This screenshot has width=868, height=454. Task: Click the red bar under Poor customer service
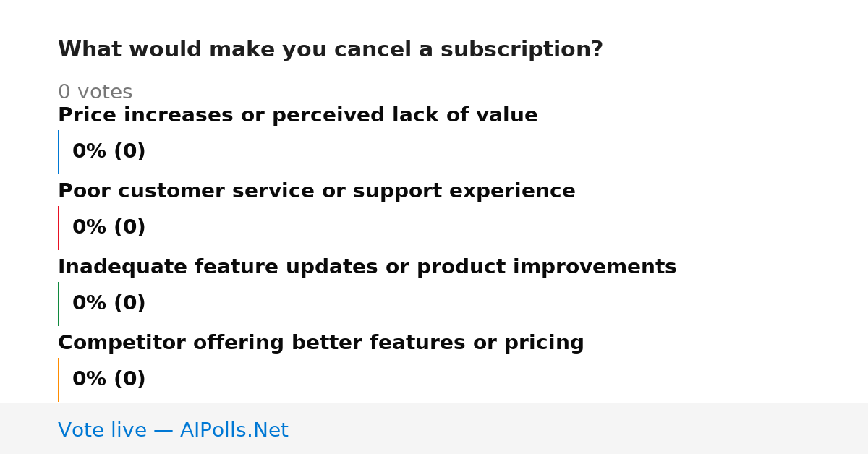click(x=58, y=228)
